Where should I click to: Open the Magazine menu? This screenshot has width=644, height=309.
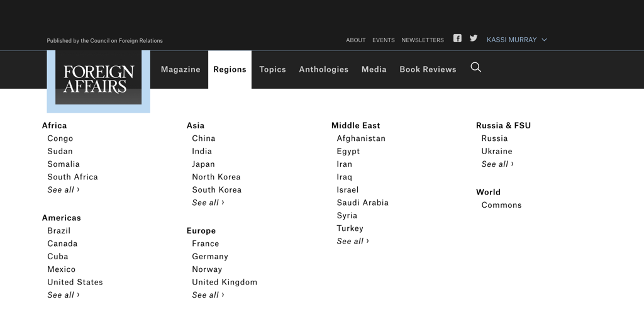point(180,69)
